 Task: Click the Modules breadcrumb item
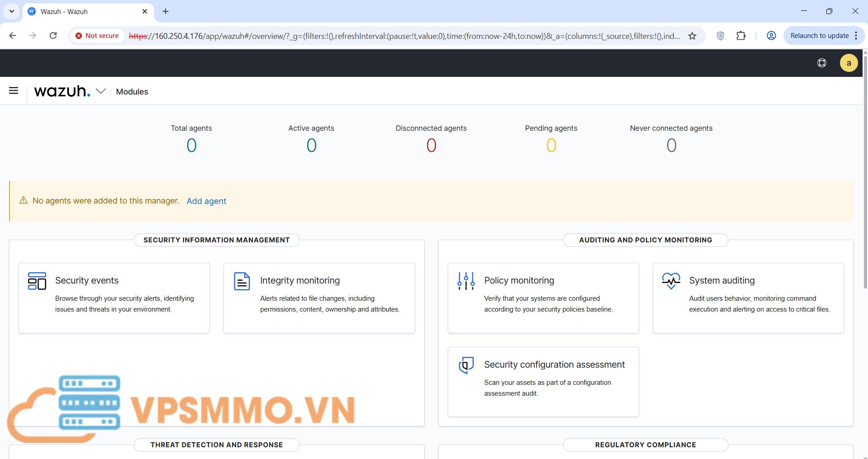tap(132, 92)
